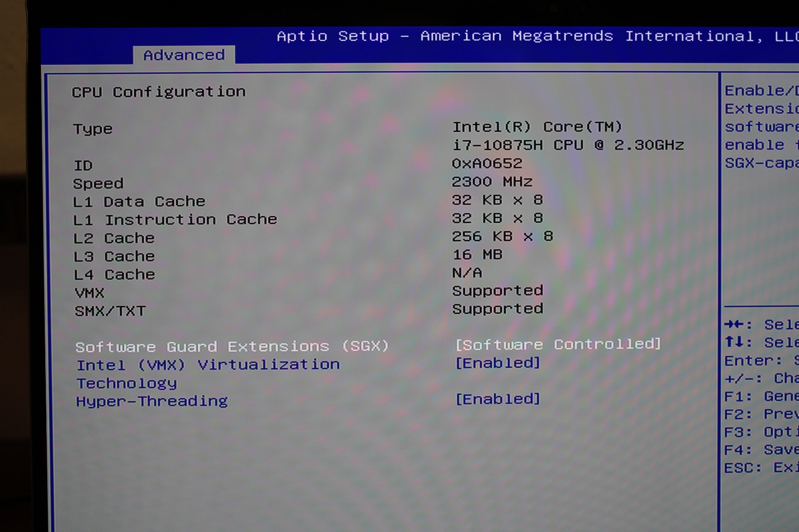This screenshot has width=799, height=532.
Task: Click the VMX label
Action: coord(89,293)
